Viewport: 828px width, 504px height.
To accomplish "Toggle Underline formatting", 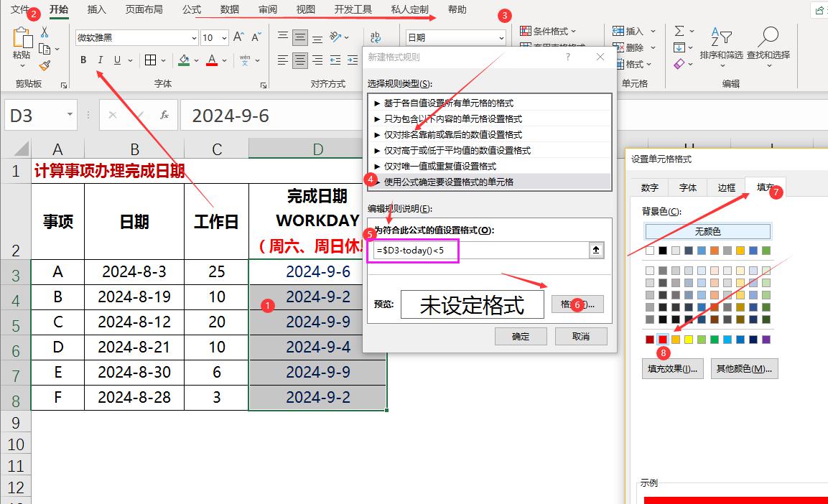I will pos(117,60).
